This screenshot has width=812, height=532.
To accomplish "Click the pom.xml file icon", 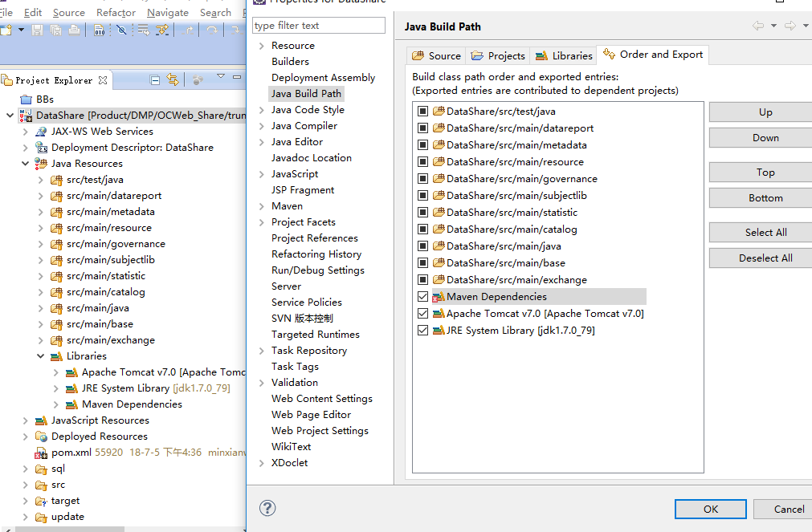I will point(41,453).
